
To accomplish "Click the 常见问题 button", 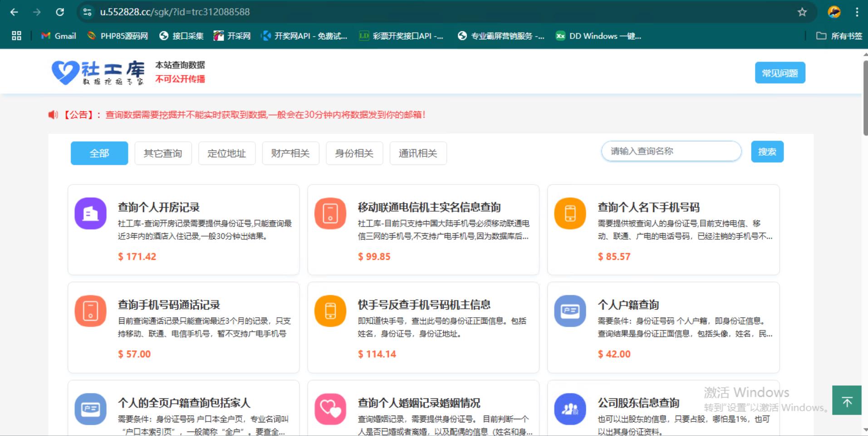I will [x=780, y=73].
